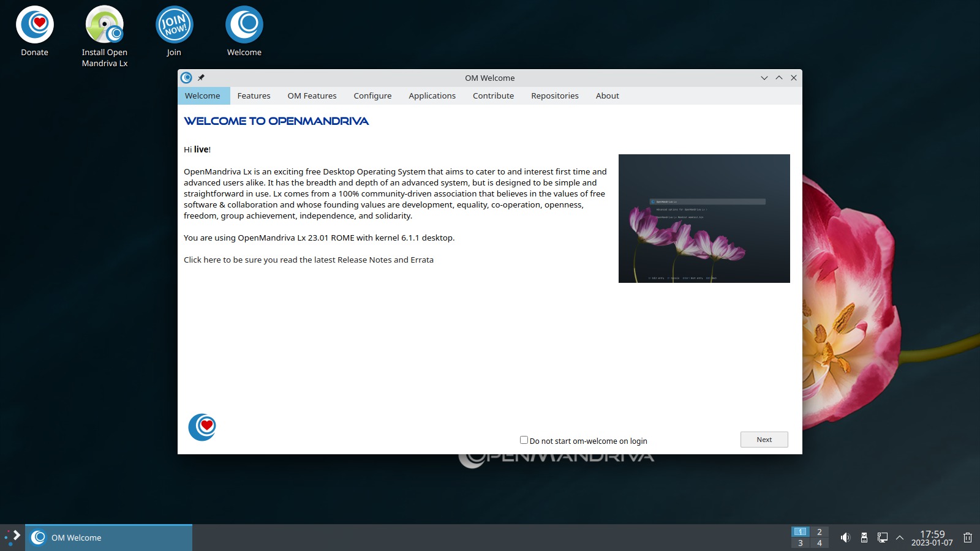Image resolution: width=980 pixels, height=551 pixels.
Task: Show the About tab
Action: [607, 96]
